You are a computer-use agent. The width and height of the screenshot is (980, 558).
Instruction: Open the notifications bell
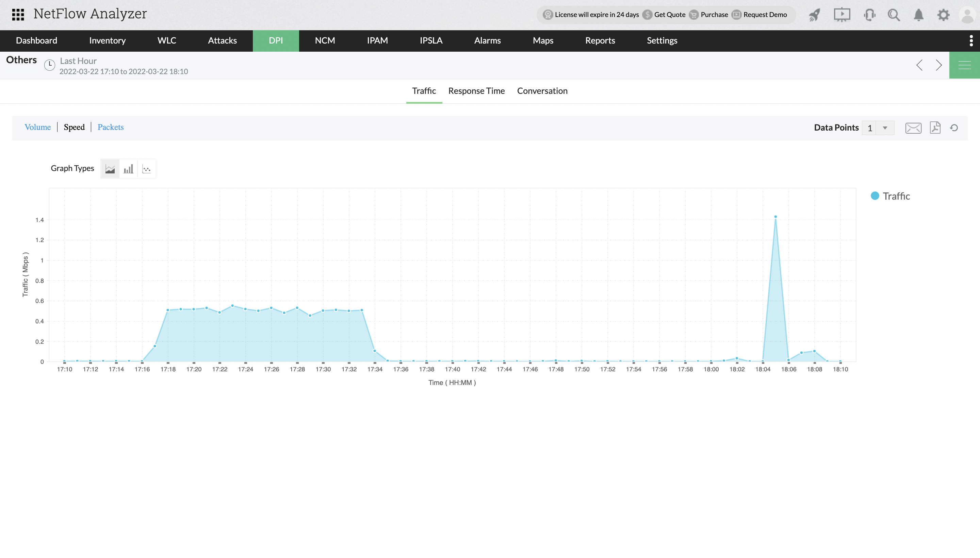point(918,15)
